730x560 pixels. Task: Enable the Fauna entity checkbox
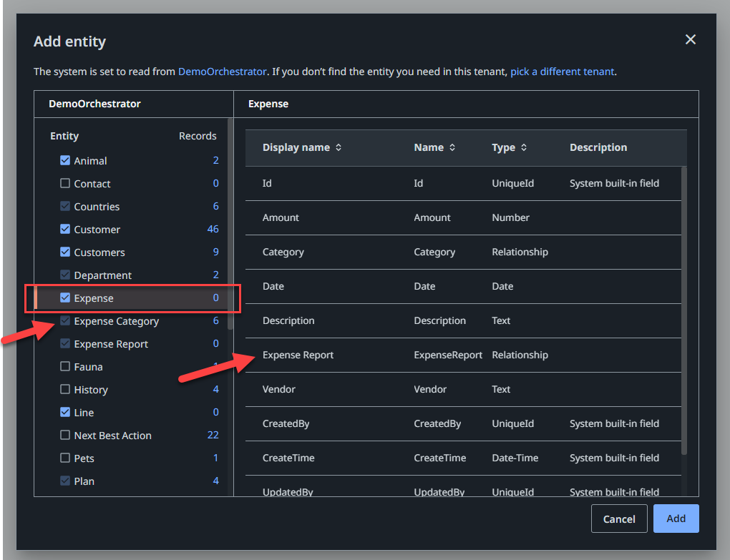pyautogui.click(x=65, y=367)
